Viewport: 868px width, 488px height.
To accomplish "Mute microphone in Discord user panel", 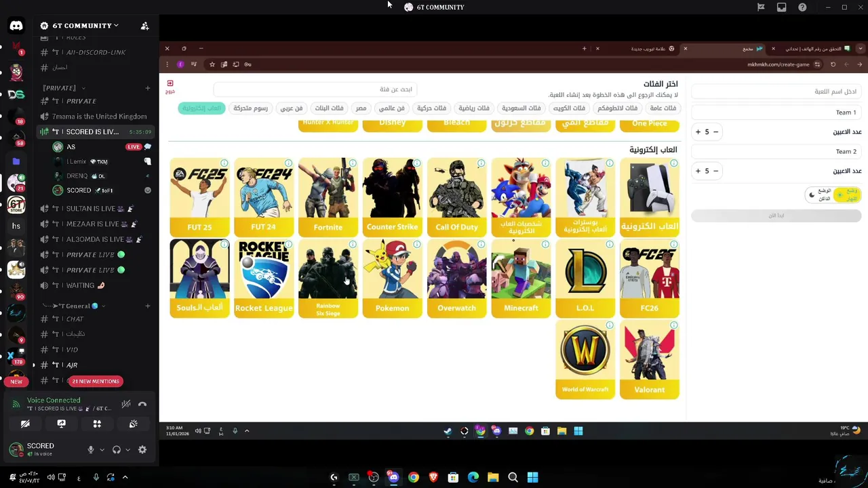I will coord(91,449).
